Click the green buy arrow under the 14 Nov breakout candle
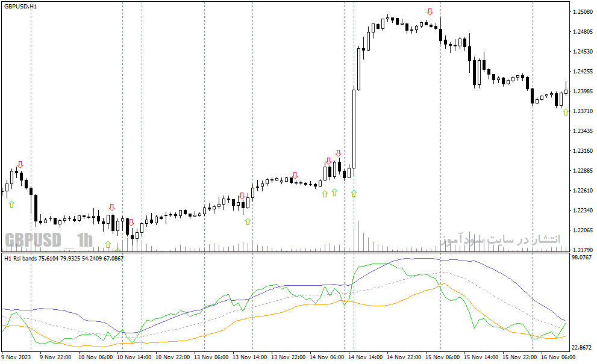The height and width of the screenshot is (364, 597). coord(354,194)
